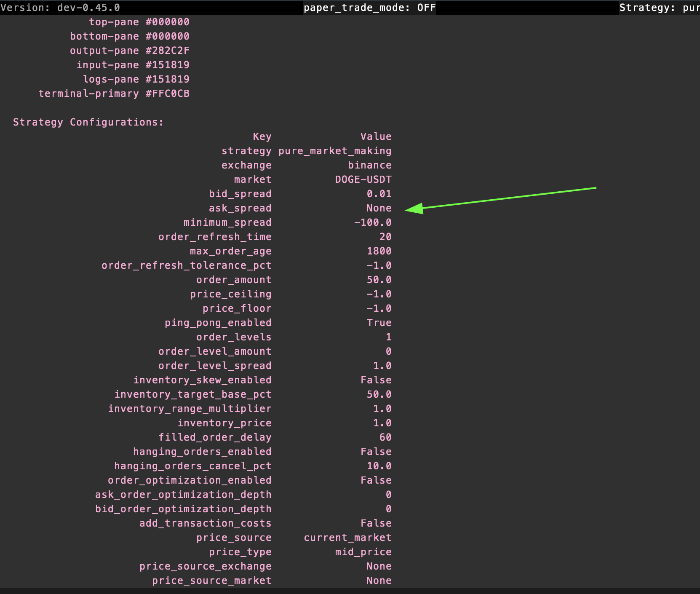Viewport: 700px width, 594px height.
Task: Select the 'top-pane #000000' line
Action: click(139, 22)
